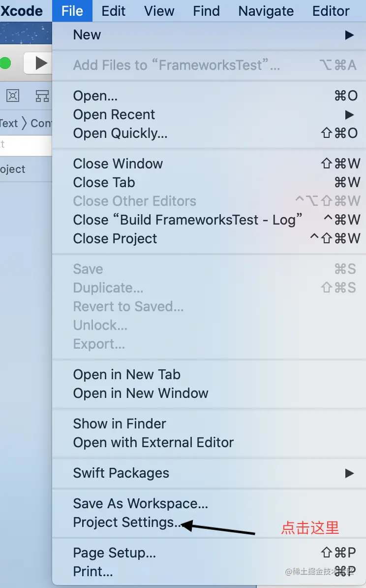The height and width of the screenshot is (588, 366).
Task: Choose Page Setup… item
Action: 115,553
